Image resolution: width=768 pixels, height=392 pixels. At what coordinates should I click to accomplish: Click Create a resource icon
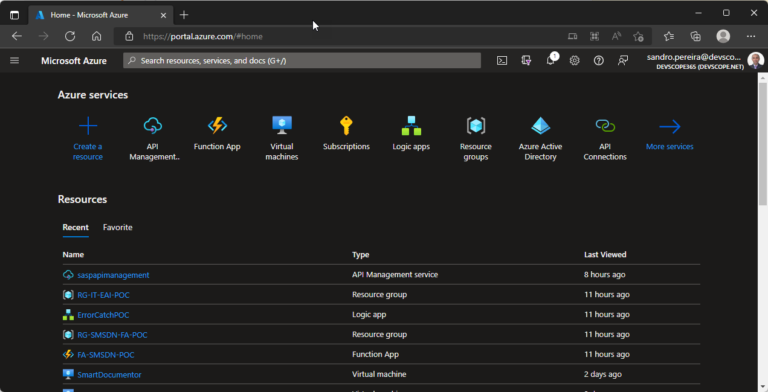tap(88, 126)
